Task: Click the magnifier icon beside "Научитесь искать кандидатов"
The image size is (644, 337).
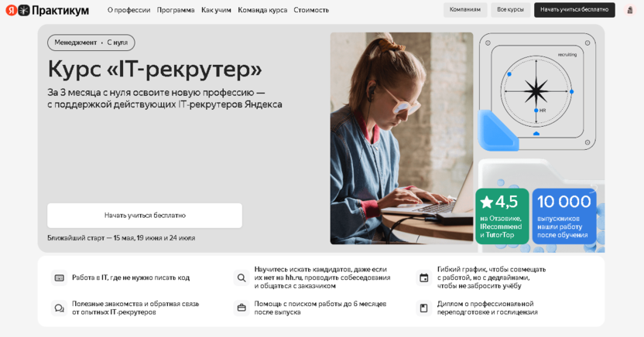Action: click(x=241, y=278)
